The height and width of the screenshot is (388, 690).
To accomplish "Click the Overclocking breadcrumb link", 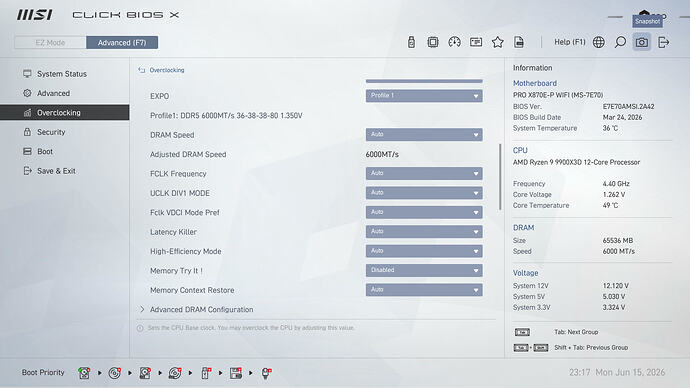I will tap(167, 70).
